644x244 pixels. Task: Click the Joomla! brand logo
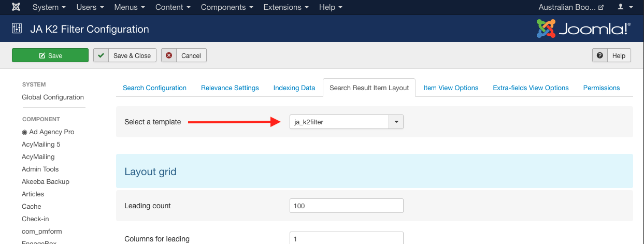click(583, 29)
